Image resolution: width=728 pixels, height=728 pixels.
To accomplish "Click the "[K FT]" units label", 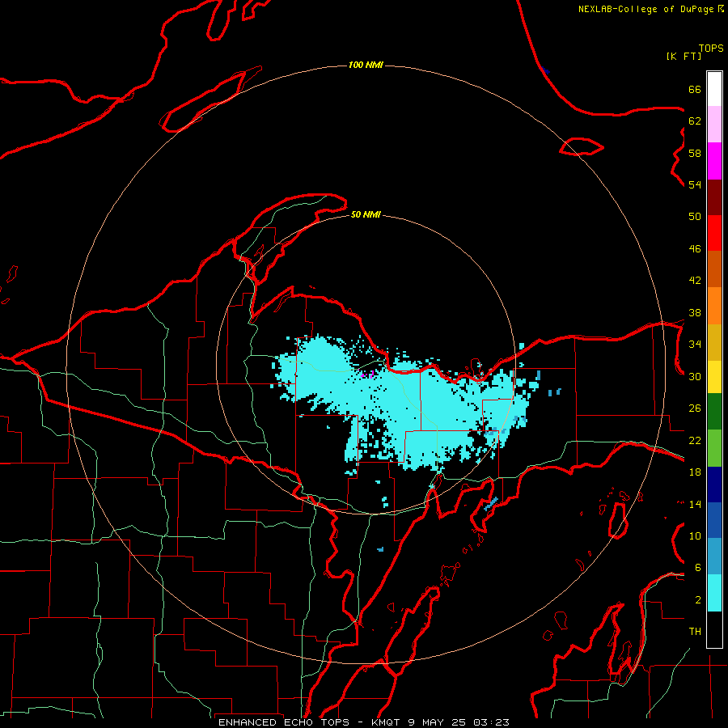I will tap(684, 56).
